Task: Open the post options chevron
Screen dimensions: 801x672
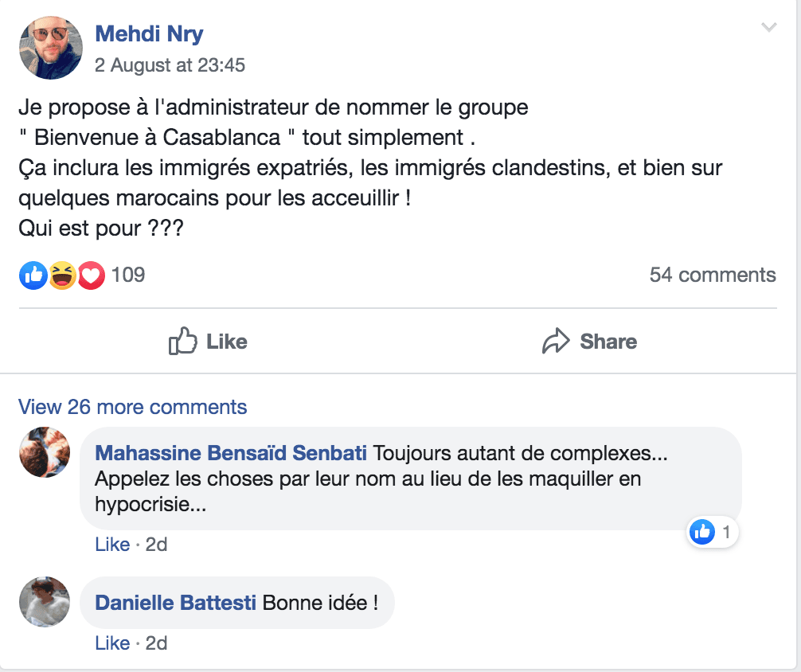Action: (x=769, y=26)
